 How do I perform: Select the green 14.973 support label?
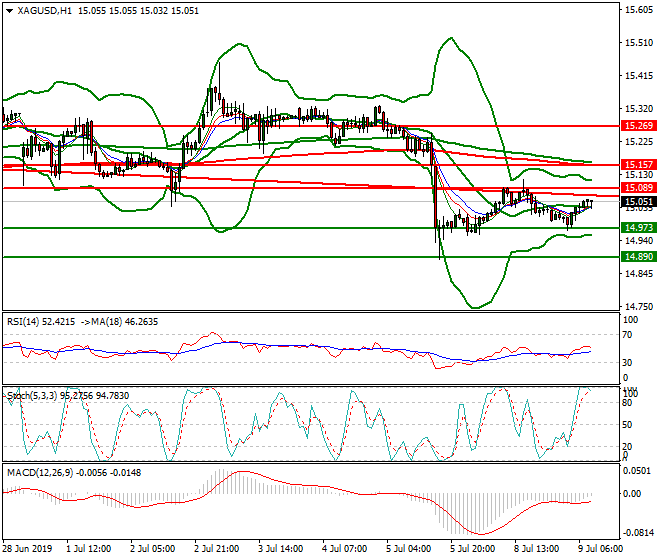tap(638, 228)
